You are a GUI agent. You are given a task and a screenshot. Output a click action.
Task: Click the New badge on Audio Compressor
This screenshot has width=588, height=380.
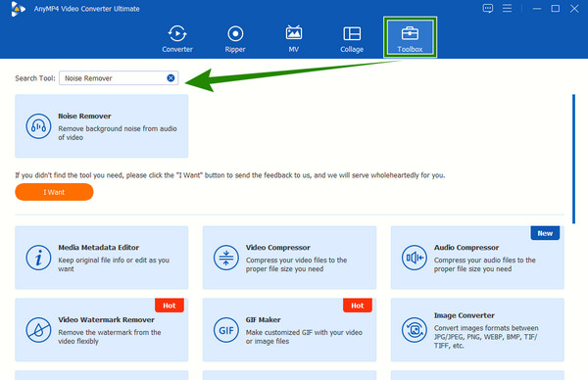[545, 233]
